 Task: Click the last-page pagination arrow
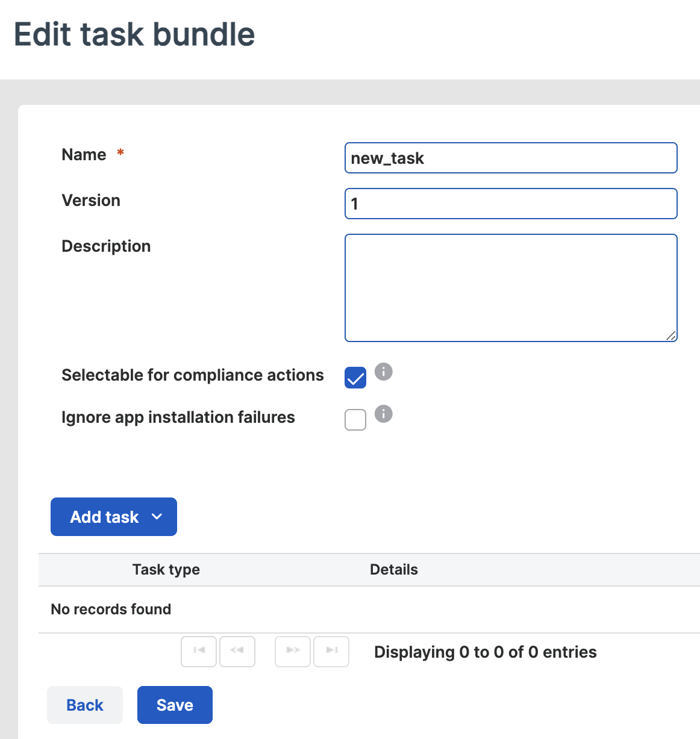(x=331, y=651)
